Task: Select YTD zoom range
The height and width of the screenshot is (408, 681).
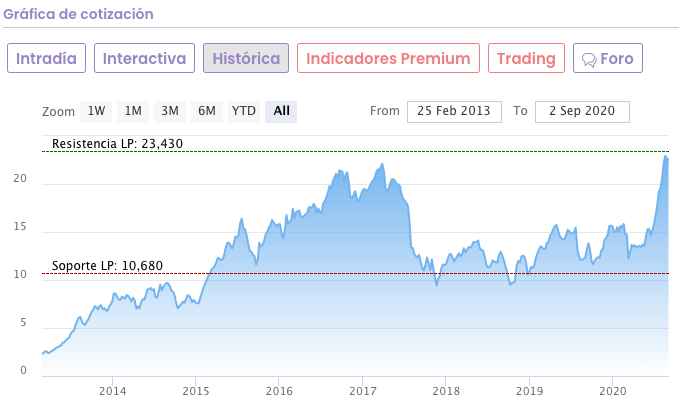Action: tap(244, 111)
